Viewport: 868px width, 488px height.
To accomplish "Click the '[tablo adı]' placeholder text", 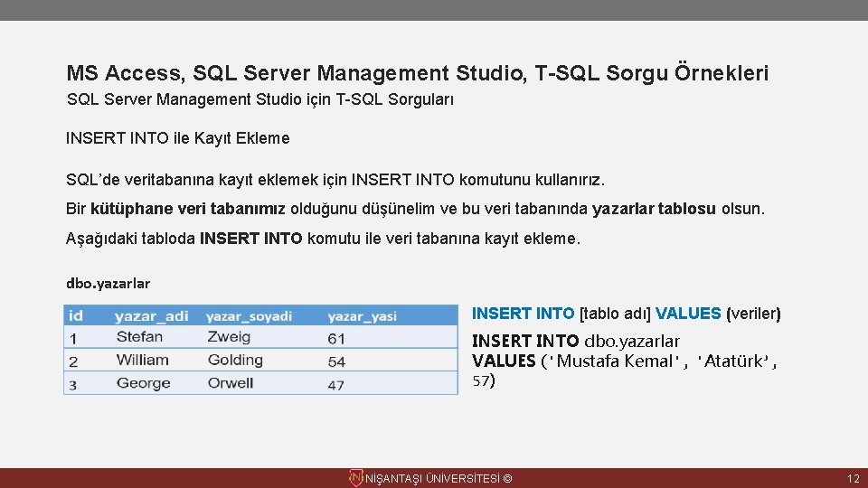I will pos(615,314).
